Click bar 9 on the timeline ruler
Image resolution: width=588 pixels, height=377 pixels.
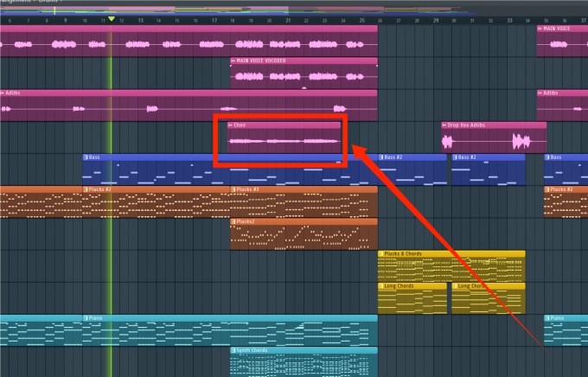pyautogui.click(x=65, y=21)
